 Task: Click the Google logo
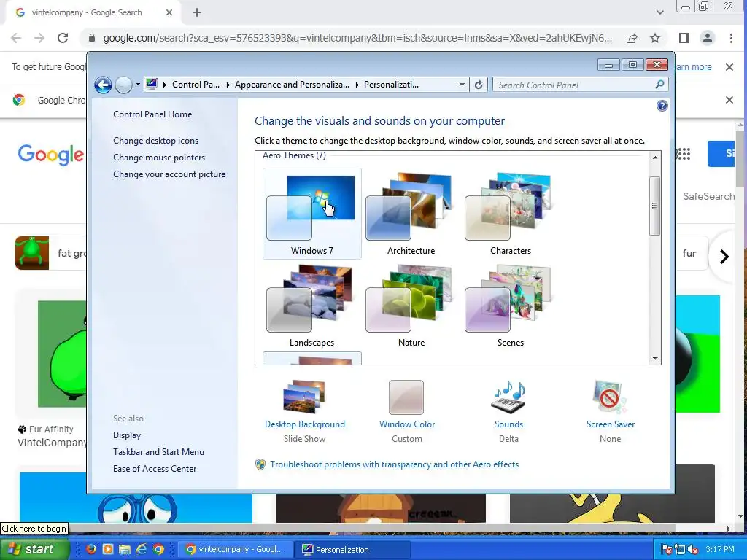(x=50, y=155)
